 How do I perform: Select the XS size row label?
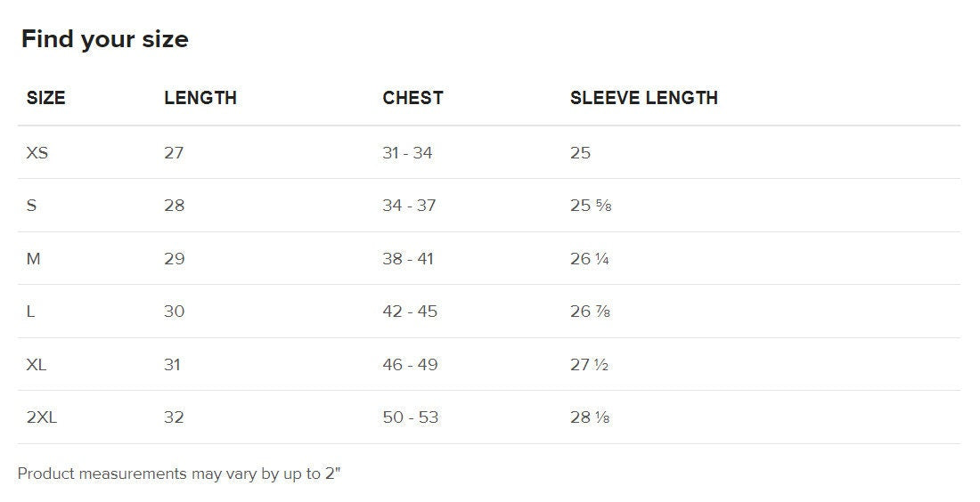pyautogui.click(x=37, y=153)
